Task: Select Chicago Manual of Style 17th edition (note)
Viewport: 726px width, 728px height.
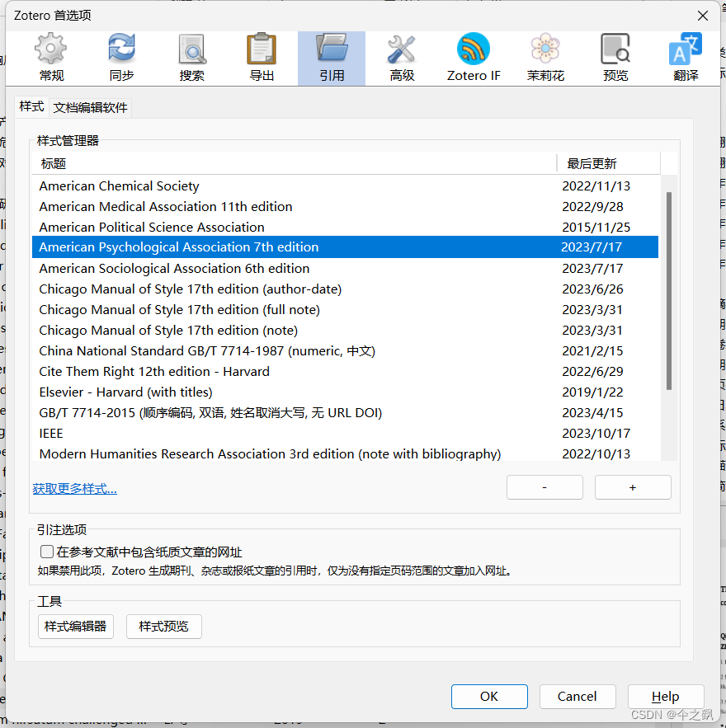Action: (345, 330)
